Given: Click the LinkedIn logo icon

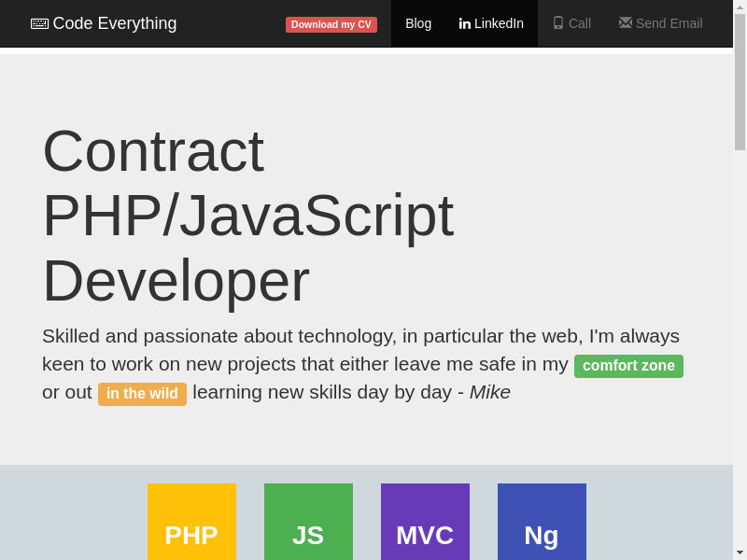Looking at the screenshot, I should [x=464, y=23].
